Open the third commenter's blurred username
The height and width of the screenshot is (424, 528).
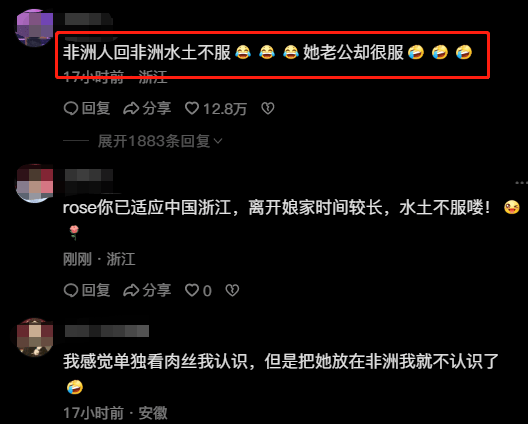tap(106, 331)
